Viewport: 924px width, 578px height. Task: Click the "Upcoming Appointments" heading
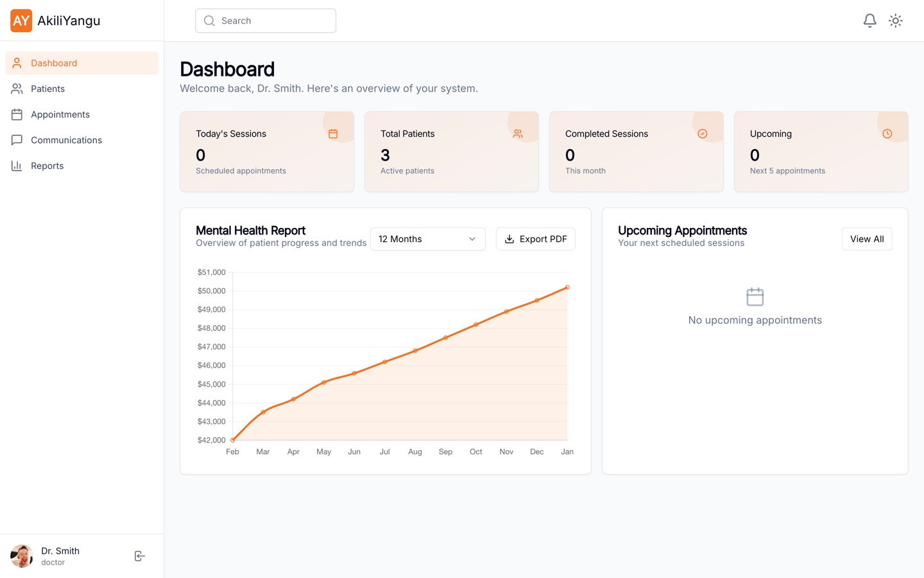click(x=682, y=231)
